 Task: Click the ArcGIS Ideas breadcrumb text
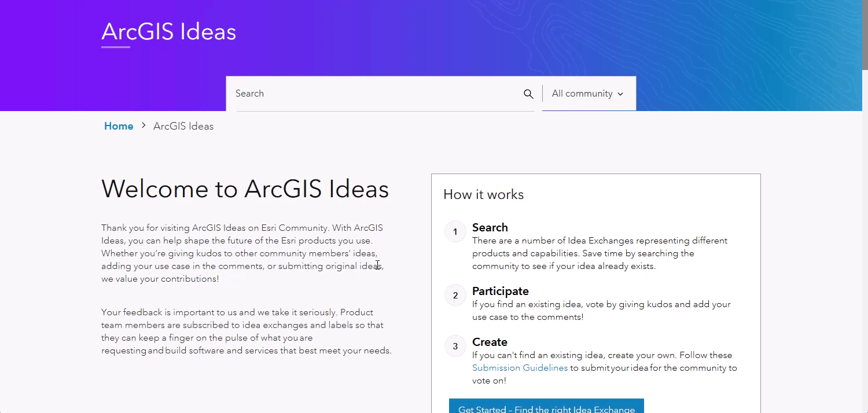point(183,126)
